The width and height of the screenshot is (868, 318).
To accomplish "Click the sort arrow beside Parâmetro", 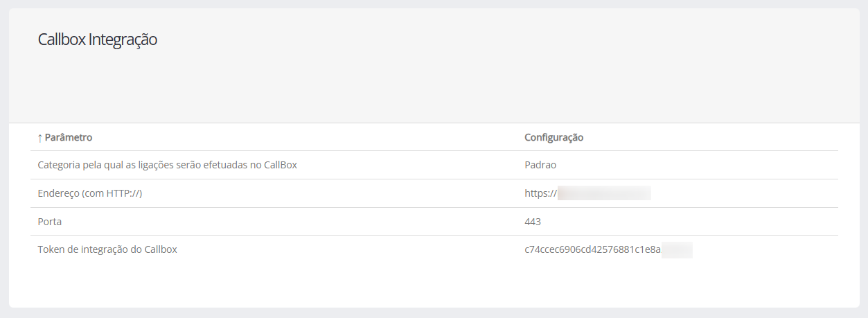I will 40,138.
